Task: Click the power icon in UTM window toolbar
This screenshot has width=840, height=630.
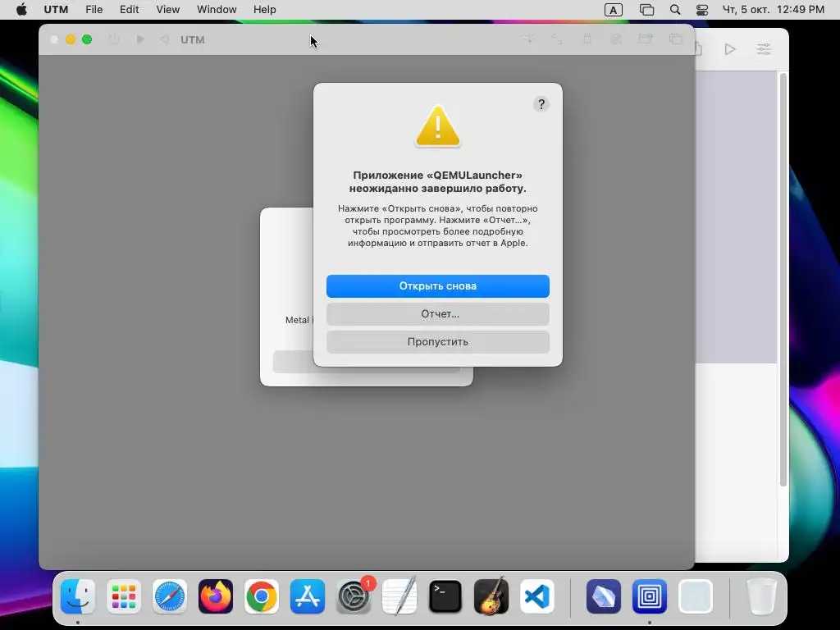Action: tap(114, 39)
